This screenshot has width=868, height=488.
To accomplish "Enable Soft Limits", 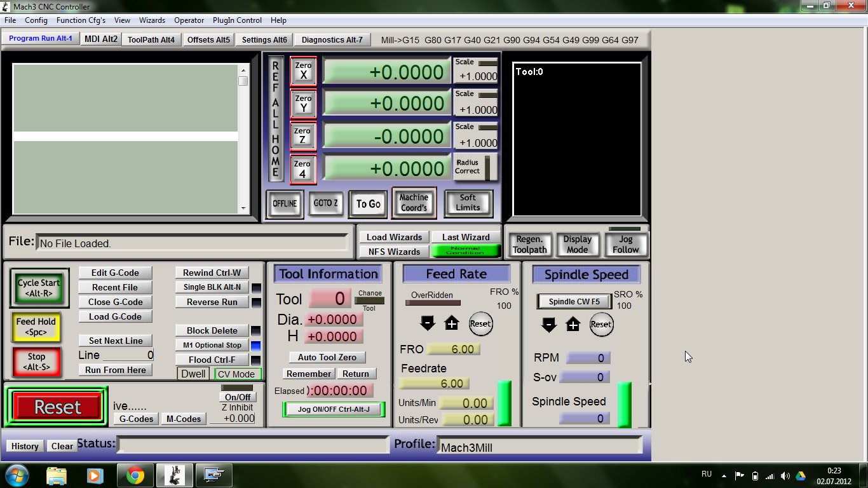I will click(x=468, y=203).
